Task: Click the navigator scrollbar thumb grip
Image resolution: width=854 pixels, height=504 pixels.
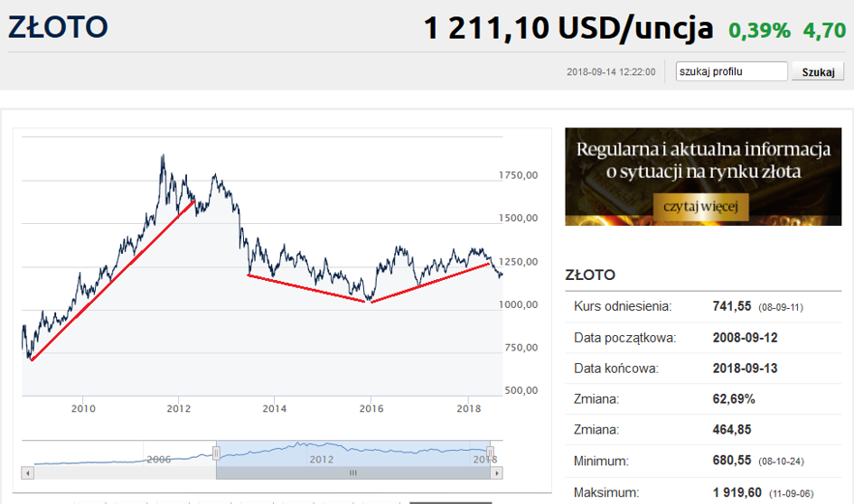Action: 353,473
